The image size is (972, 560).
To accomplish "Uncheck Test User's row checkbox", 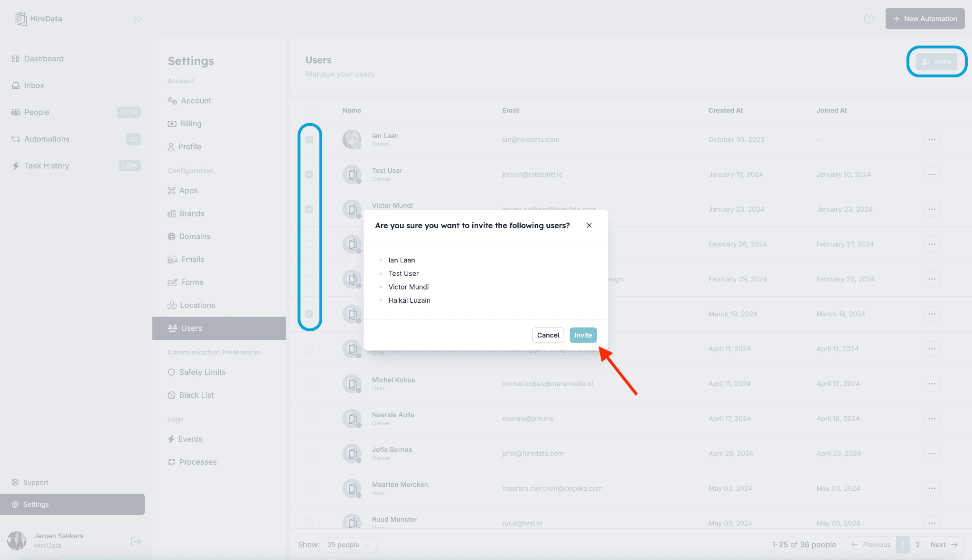I will click(x=309, y=175).
